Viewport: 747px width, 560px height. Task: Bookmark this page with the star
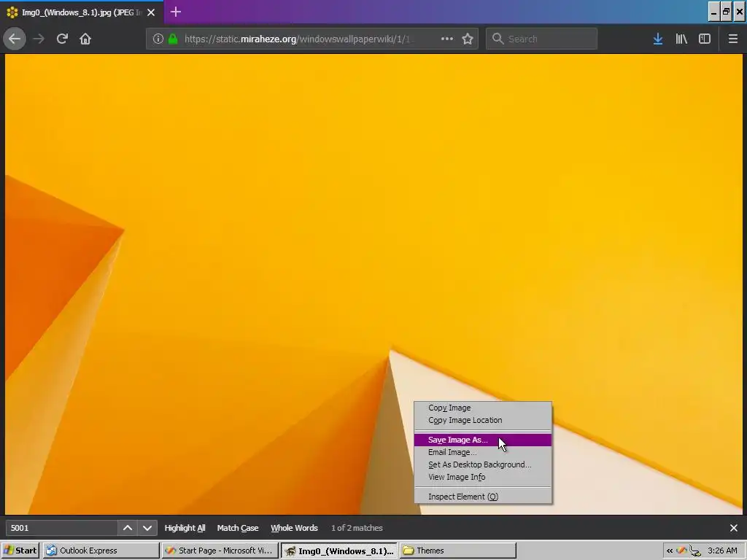[468, 39]
